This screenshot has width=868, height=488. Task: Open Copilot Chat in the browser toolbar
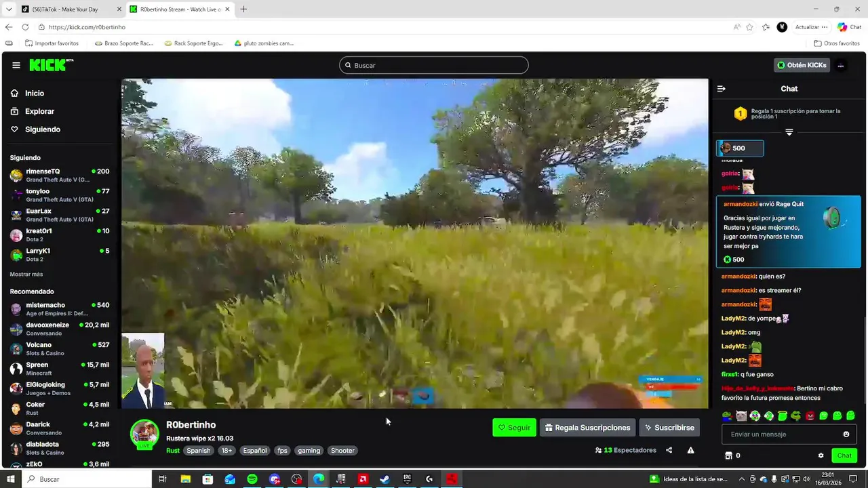coord(849,27)
